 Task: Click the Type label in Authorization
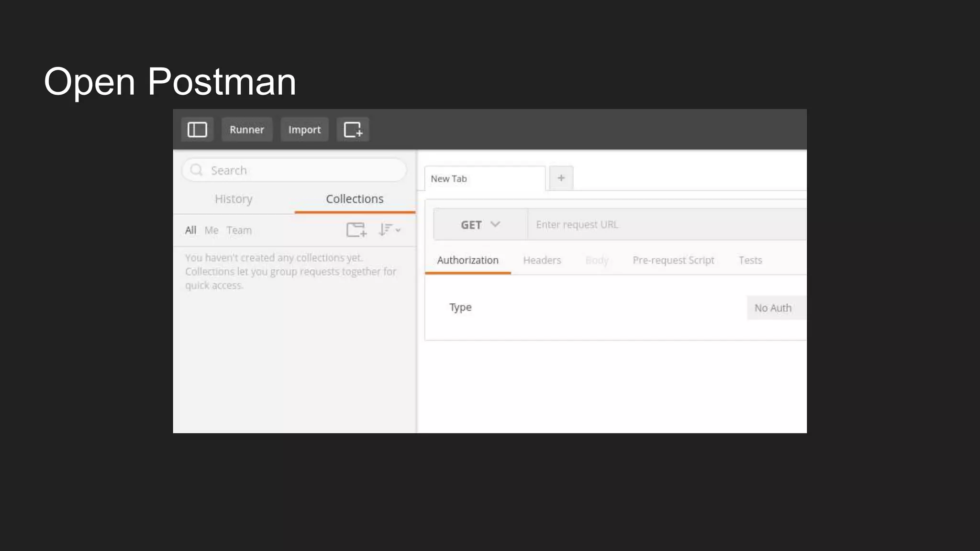[x=460, y=308]
